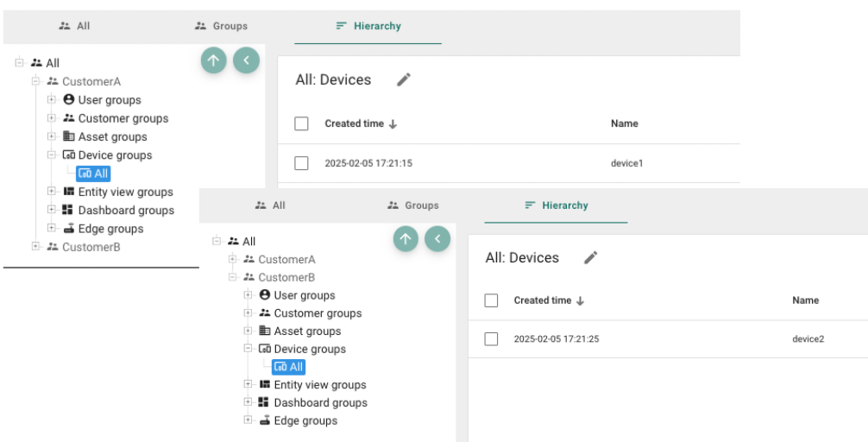Expand the CustomerB node in upper tree
This screenshot has width=868, height=442.
click(35, 247)
